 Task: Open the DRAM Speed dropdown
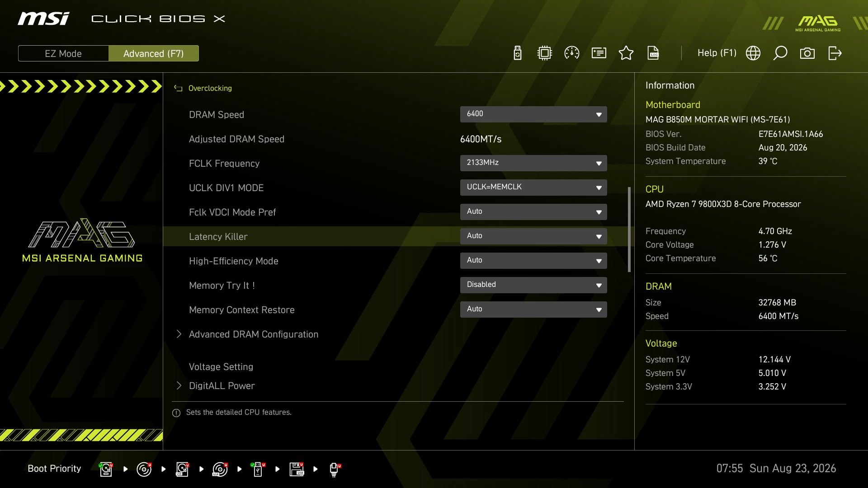533,114
